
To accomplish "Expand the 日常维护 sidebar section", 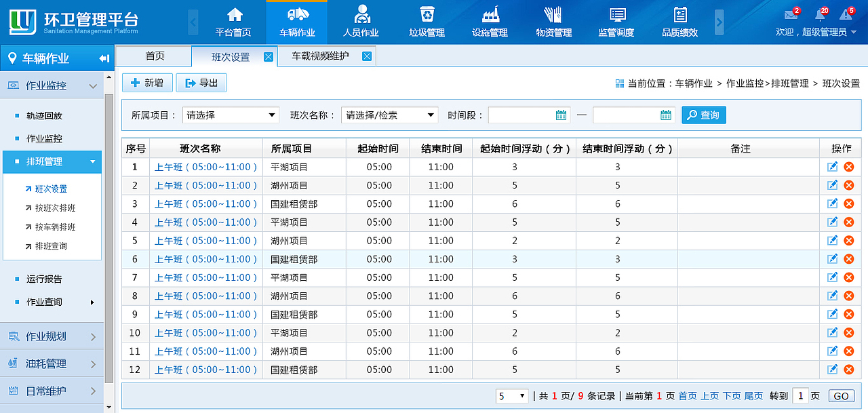I will [x=52, y=391].
